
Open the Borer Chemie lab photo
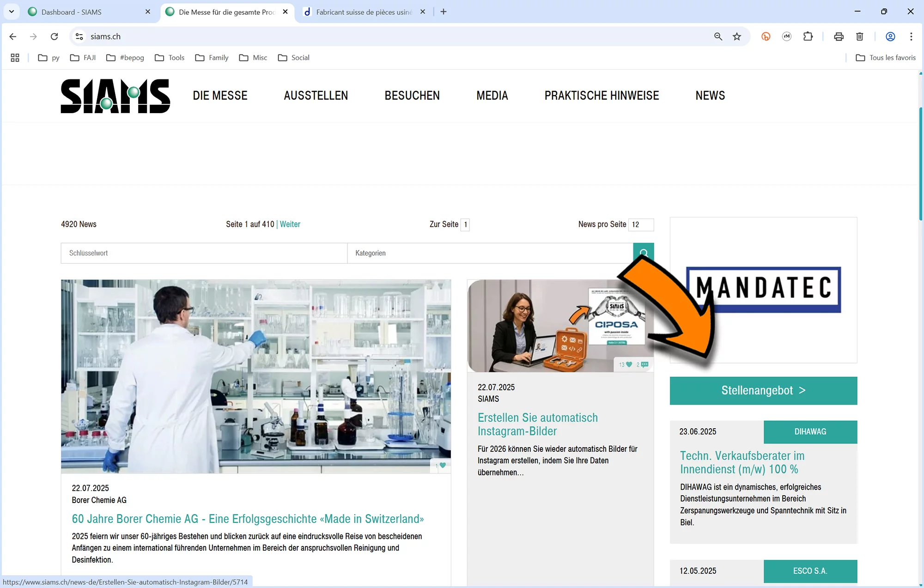click(x=255, y=376)
